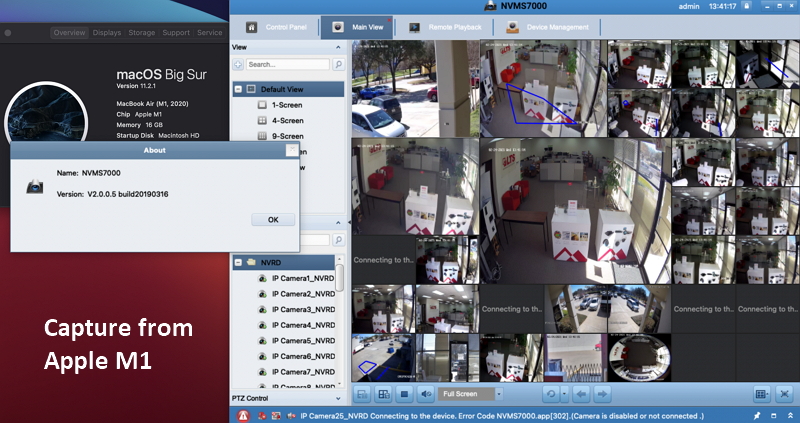Collapse the NVRD camera group

coord(238,262)
